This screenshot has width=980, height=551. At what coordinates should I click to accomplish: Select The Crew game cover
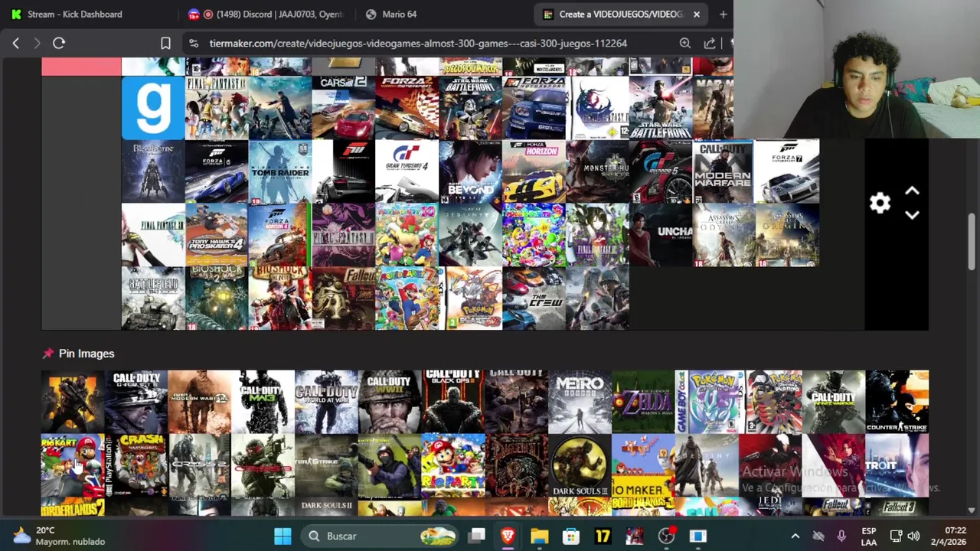(534, 298)
